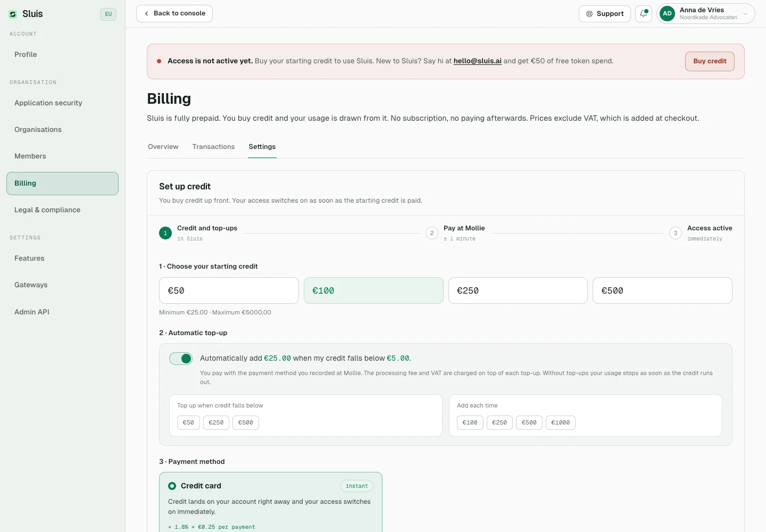Set top-up threshold to €250
Image resolution: width=766 pixels, height=532 pixels.
(x=216, y=422)
